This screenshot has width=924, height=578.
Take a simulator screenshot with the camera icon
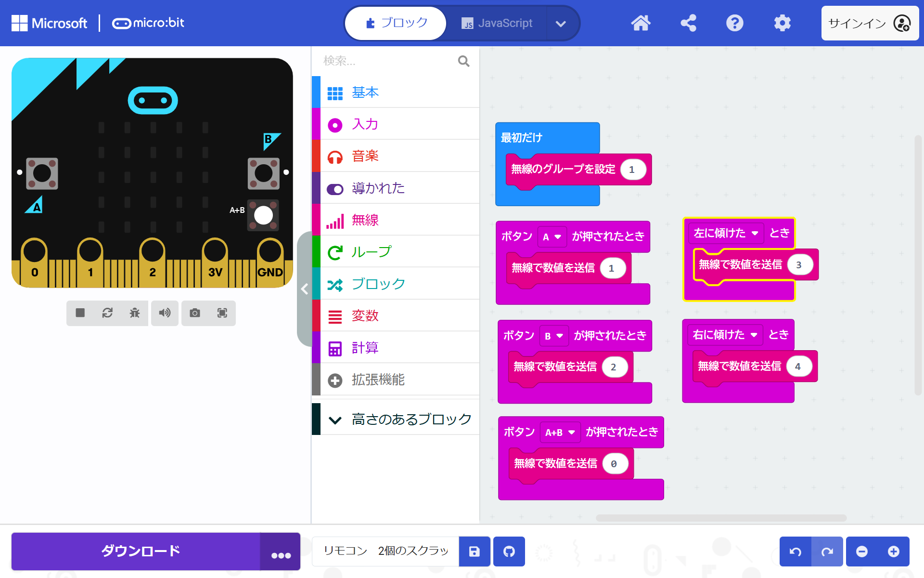(195, 313)
